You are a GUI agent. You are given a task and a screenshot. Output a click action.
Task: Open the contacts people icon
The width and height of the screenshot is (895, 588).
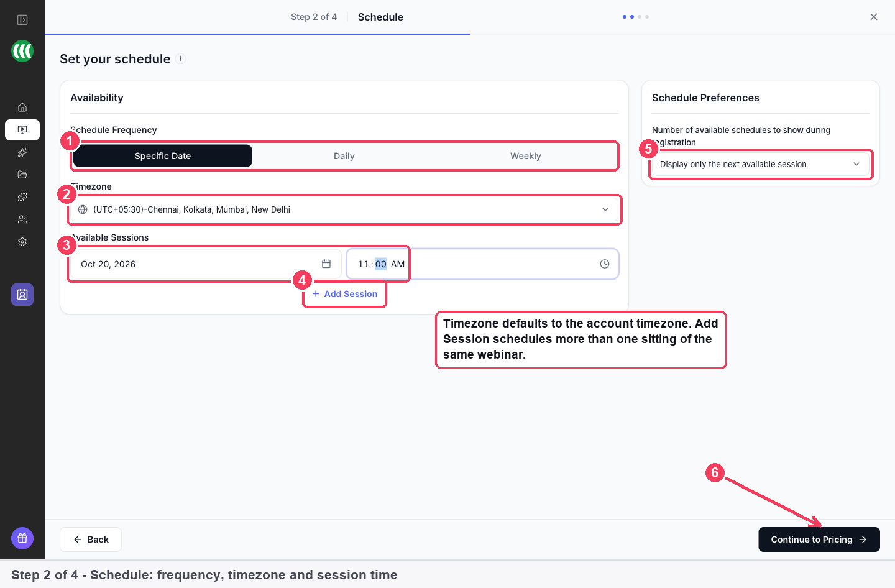click(x=22, y=219)
